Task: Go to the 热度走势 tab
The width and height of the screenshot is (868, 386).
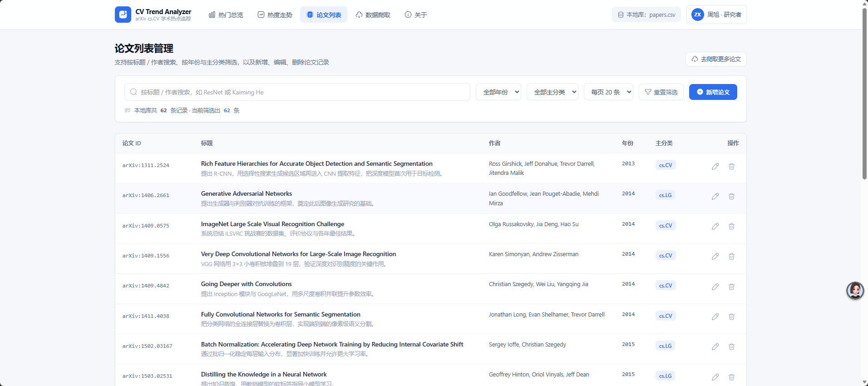Action: tap(275, 15)
